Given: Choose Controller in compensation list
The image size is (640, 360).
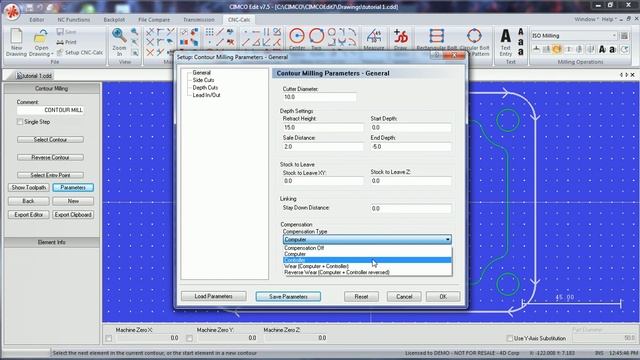Looking at the screenshot, I should tap(367, 260).
